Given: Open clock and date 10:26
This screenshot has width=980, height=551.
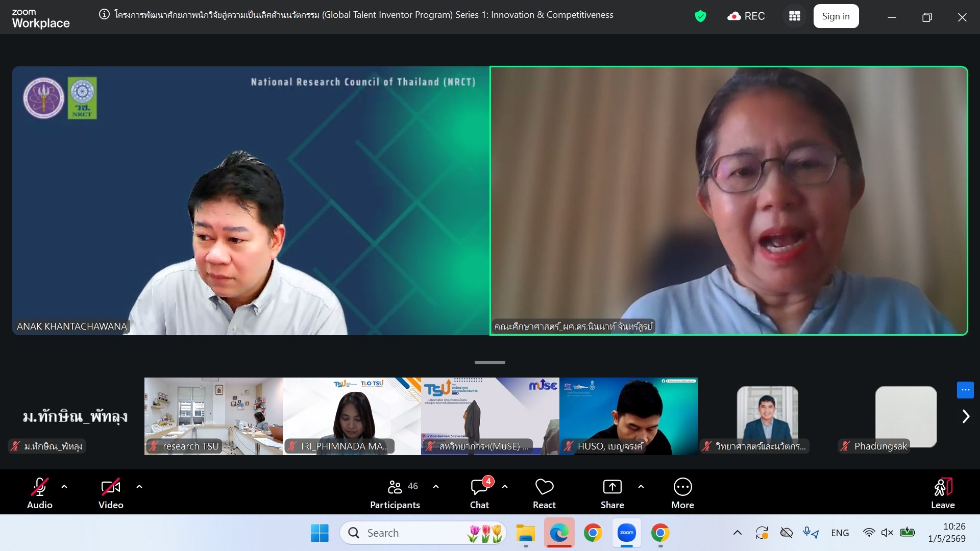Looking at the screenshot, I should point(947,533).
